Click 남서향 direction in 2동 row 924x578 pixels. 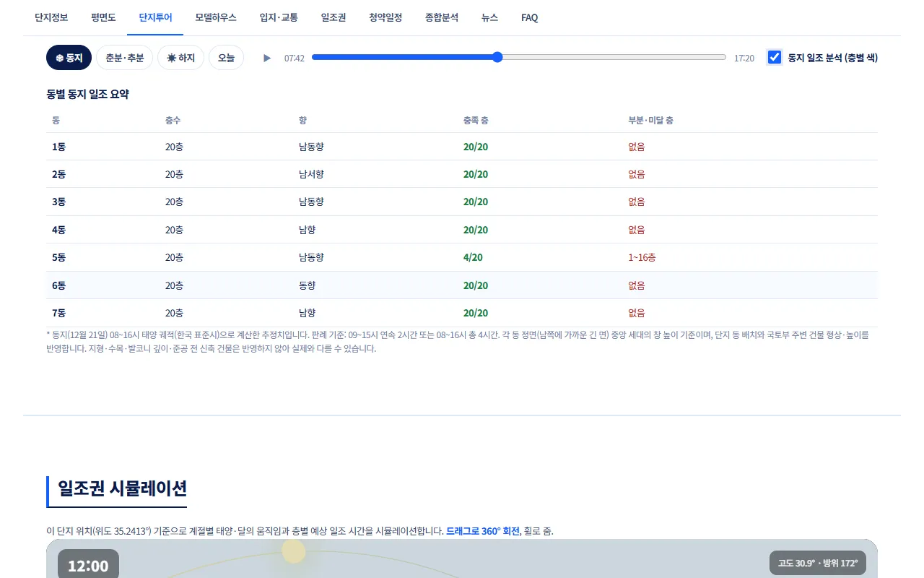pyautogui.click(x=311, y=174)
